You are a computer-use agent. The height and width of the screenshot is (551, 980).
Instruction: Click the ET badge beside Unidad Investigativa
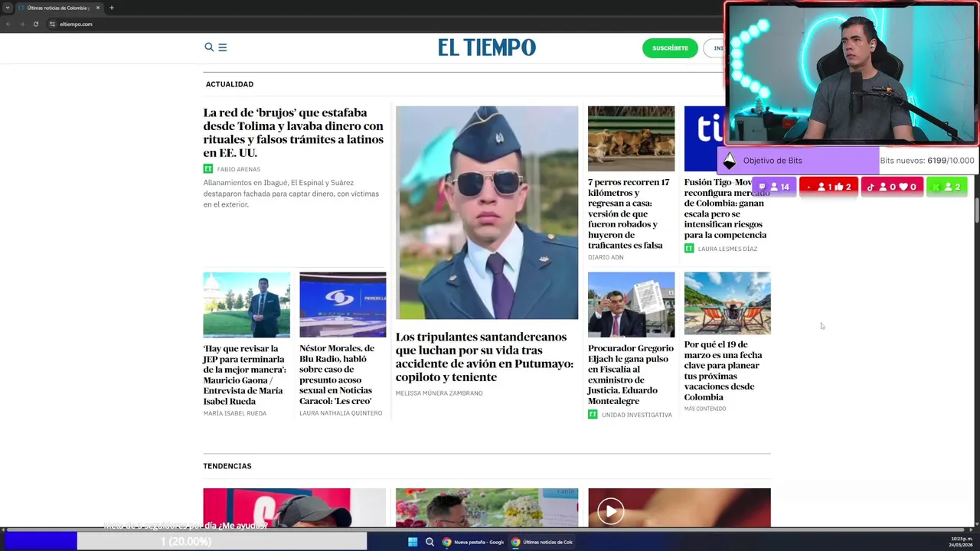[x=592, y=415]
